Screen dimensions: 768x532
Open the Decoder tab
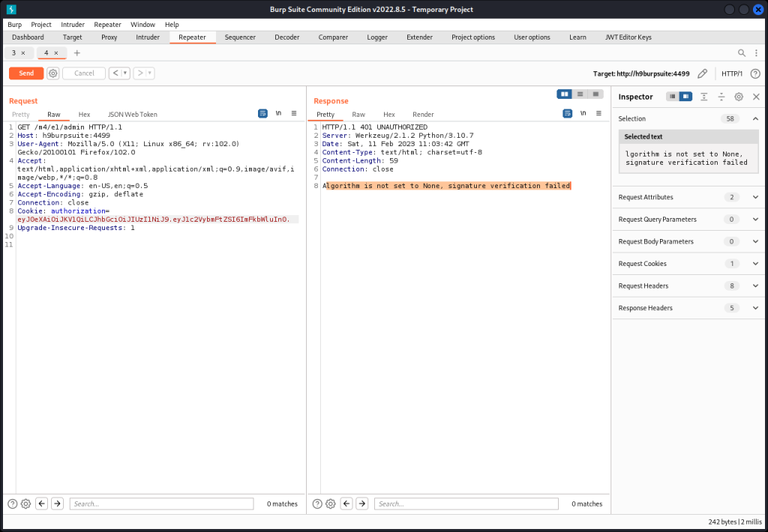click(x=287, y=37)
